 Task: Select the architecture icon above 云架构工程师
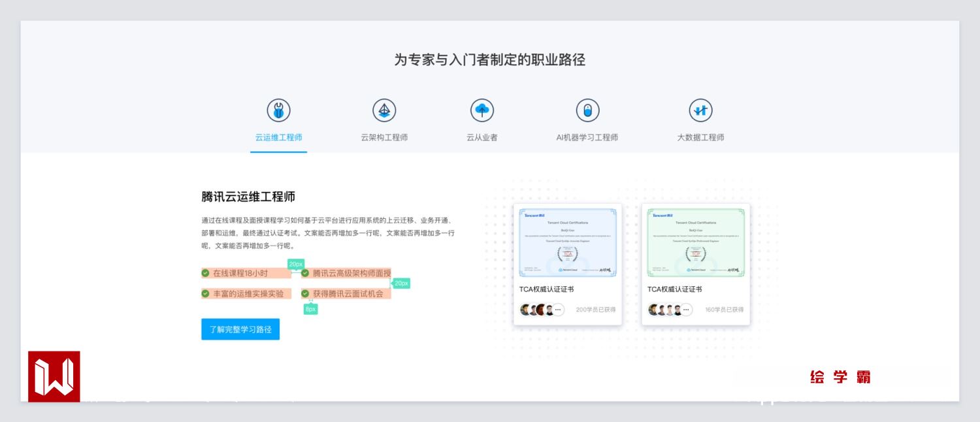point(384,110)
